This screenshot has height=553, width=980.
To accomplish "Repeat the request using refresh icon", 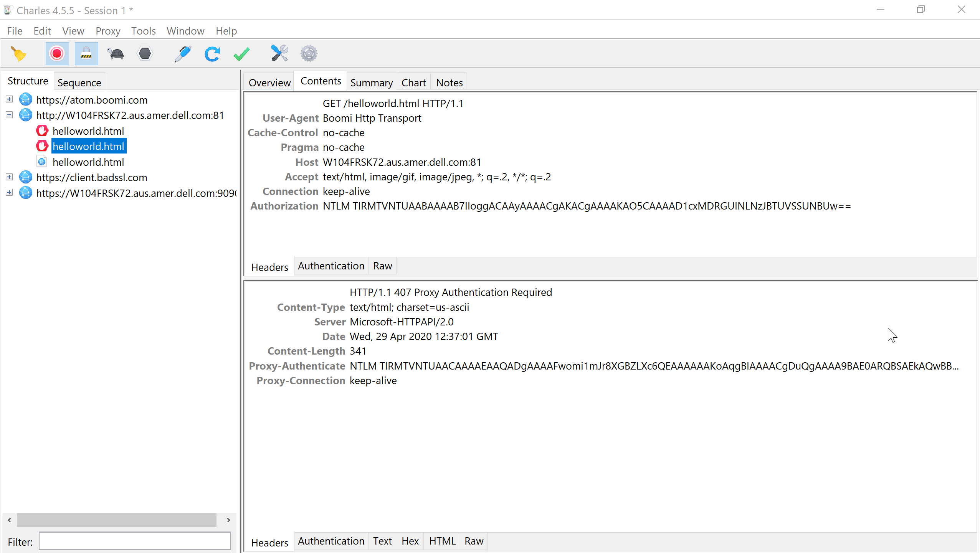I will point(212,53).
